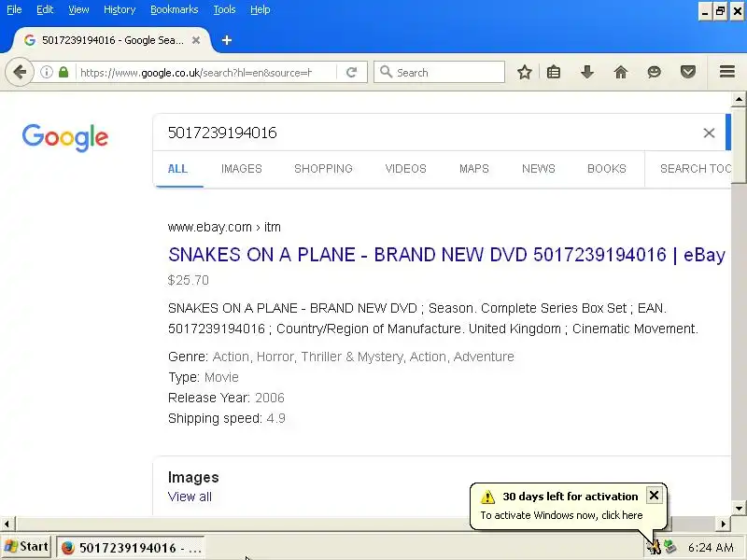Bookmark this page with the star icon
The width and height of the screenshot is (747, 560).
524,73
